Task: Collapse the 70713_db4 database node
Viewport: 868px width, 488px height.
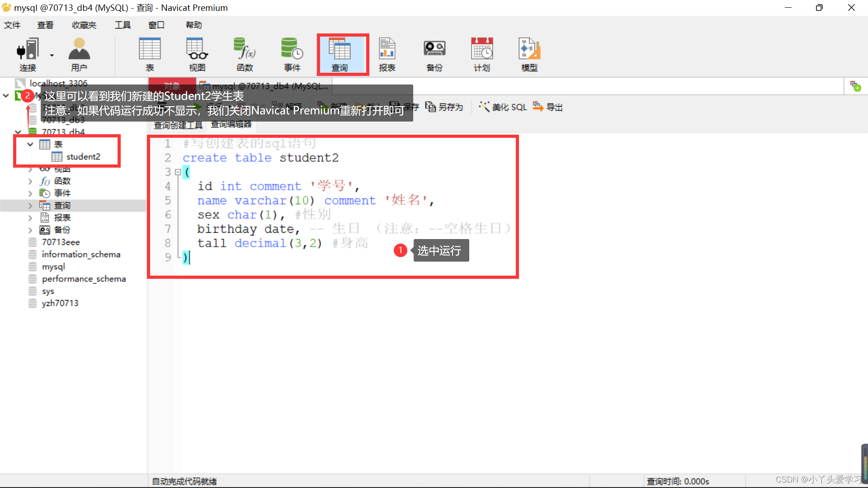Action: tap(18, 132)
